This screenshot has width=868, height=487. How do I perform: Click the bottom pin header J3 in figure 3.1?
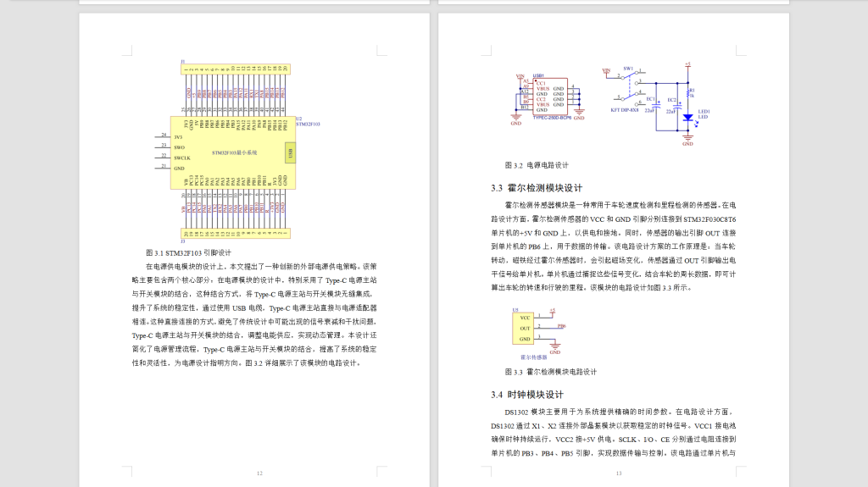(236, 234)
